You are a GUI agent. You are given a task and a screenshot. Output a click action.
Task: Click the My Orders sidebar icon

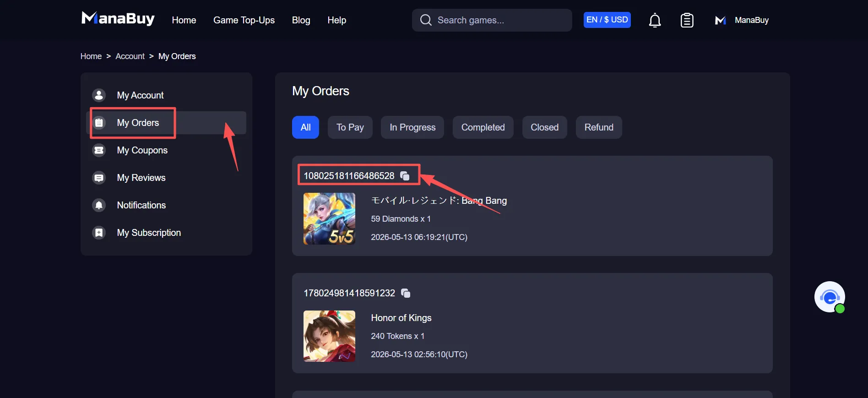[x=99, y=123]
